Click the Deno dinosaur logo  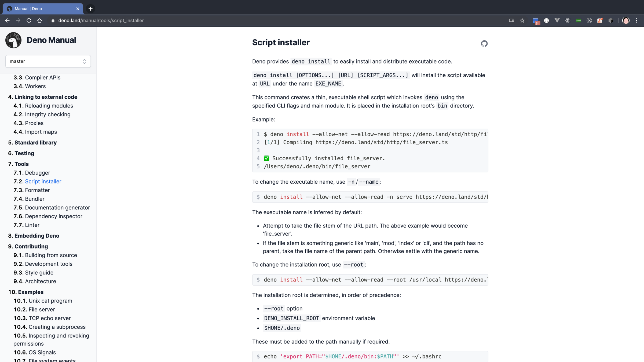(13, 40)
